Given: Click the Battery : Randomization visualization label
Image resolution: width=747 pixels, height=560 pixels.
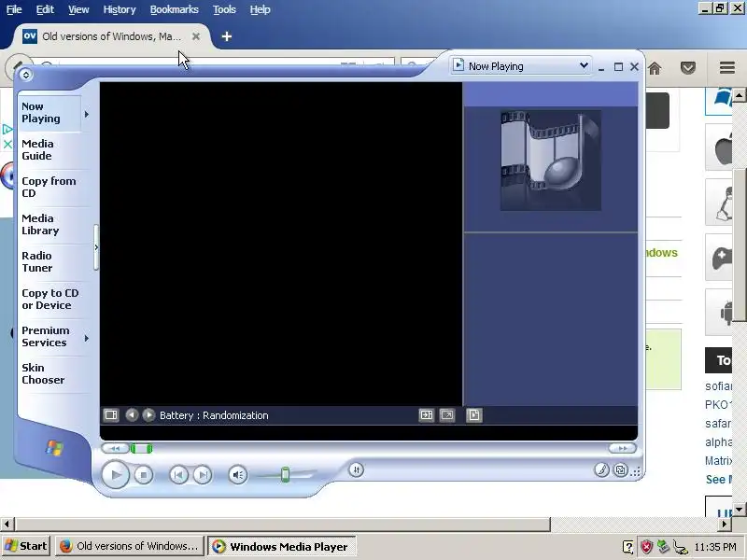Looking at the screenshot, I should pyautogui.click(x=214, y=415).
